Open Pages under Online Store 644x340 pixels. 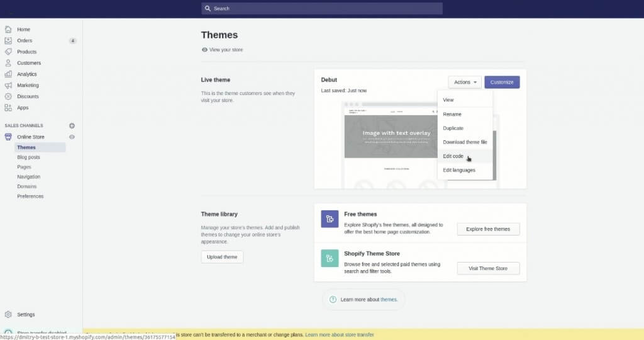24,167
